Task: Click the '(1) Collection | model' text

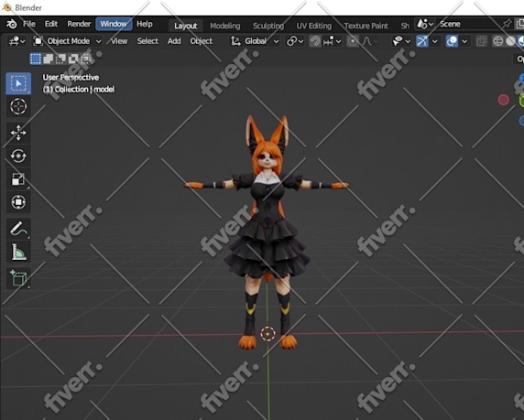Action: click(79, 89)
